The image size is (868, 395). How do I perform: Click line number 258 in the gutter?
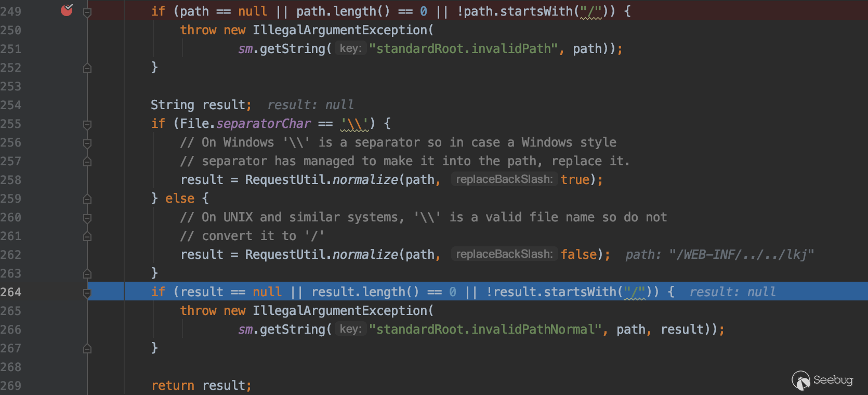pos(11,180)
